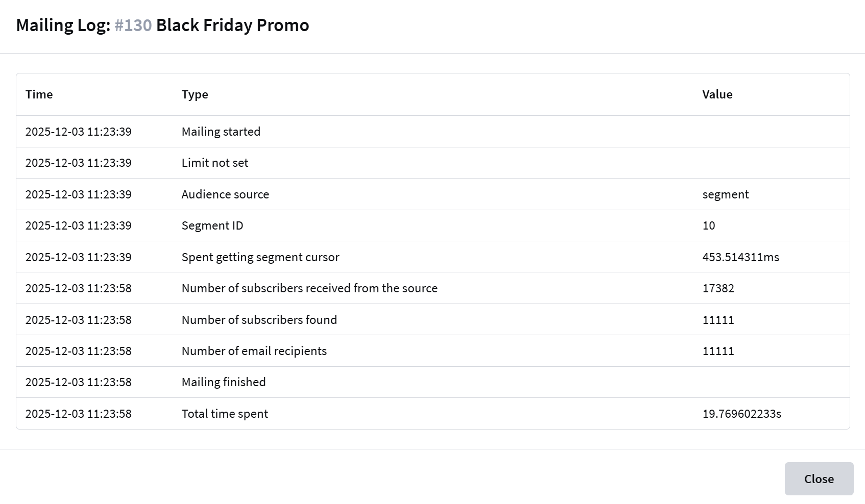Select the 453.514311ms value
The image size is (865, 504).
740,257
